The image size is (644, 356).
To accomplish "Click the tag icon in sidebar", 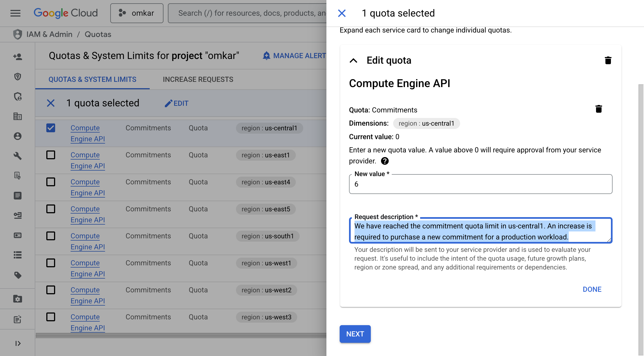I will (x=18, y=275).
